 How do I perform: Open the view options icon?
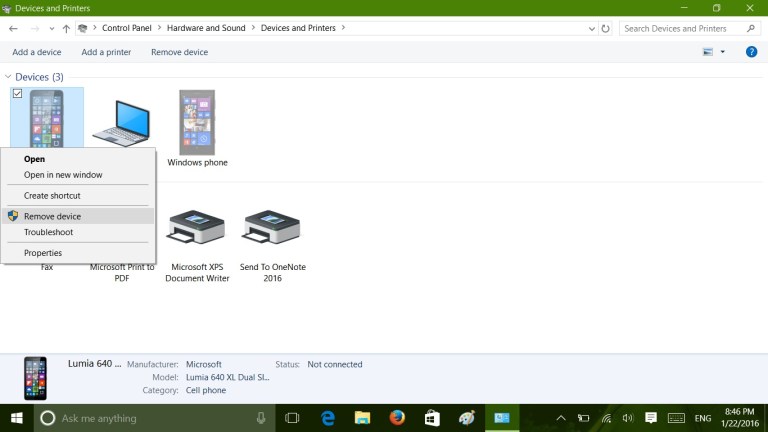pyautogui.click(x=708, y=52)
